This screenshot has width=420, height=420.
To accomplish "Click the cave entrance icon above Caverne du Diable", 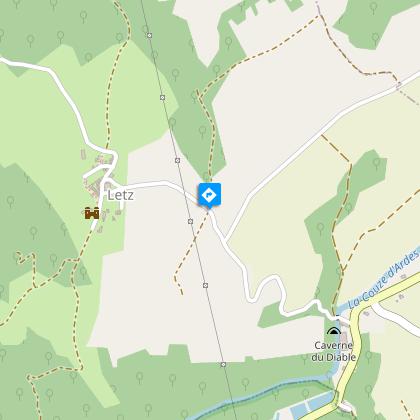I will point(334,331).
